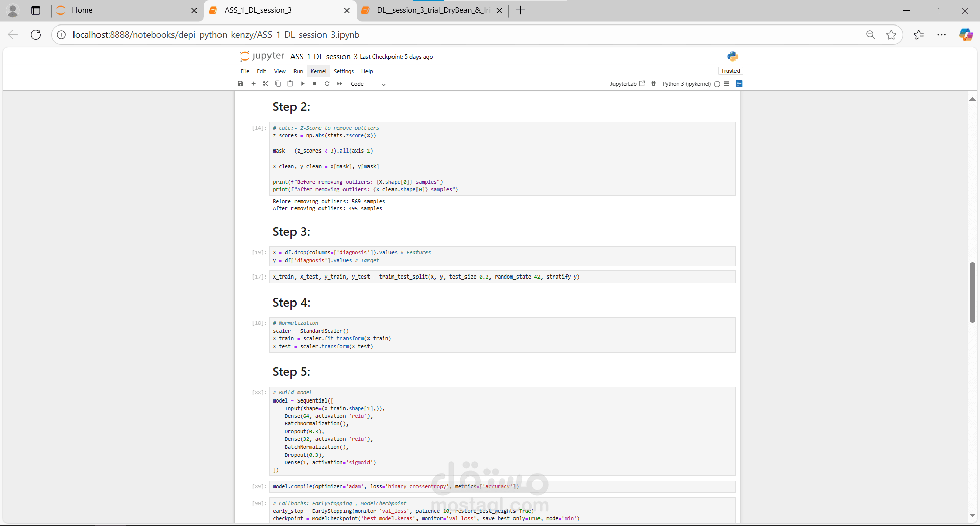Restart kernel and run all cells
The image size is (980, 526).
point(339,84)
